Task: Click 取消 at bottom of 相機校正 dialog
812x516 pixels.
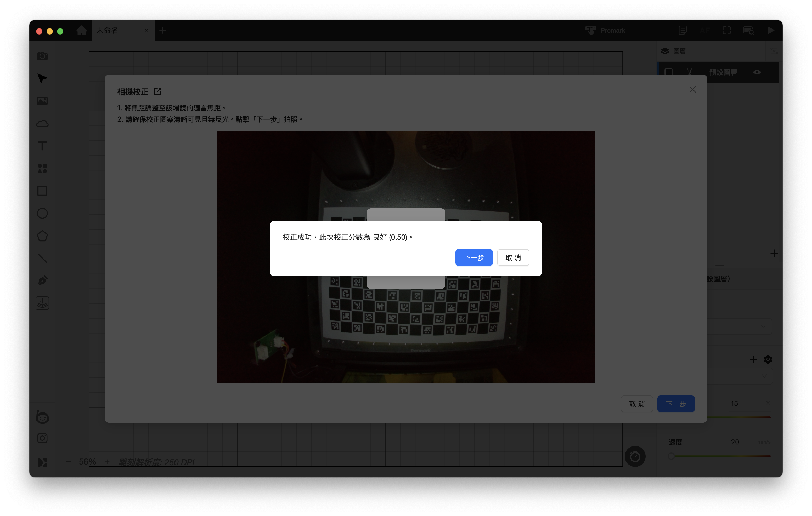Action: pyautogui.click(x=636, y=404)
